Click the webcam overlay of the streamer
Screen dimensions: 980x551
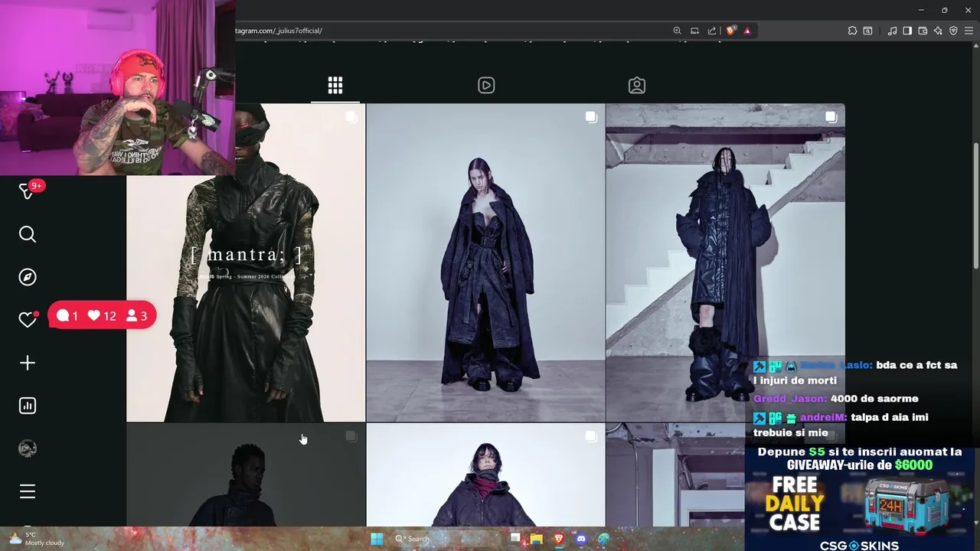click(x=117, y=87)
